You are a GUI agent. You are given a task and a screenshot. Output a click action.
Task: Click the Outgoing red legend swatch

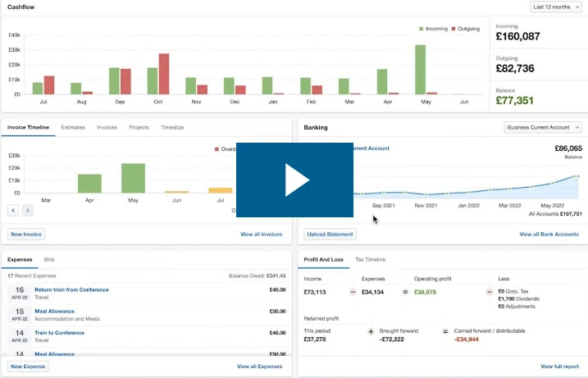tap(454, 29)
